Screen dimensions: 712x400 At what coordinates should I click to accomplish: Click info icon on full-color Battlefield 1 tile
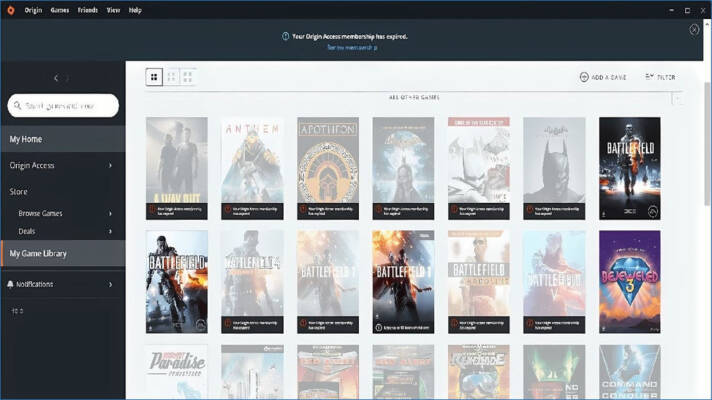(x=379, y=327)
